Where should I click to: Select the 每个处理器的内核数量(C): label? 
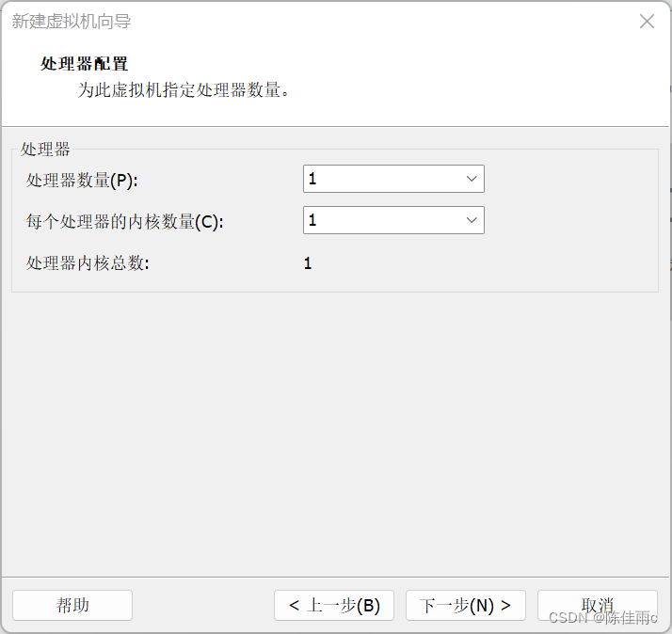(125, 222)
